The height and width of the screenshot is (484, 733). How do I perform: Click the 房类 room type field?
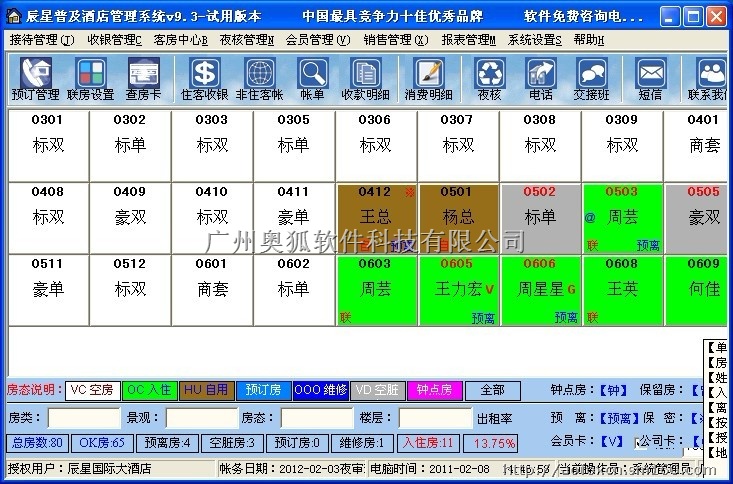point(83,418)
